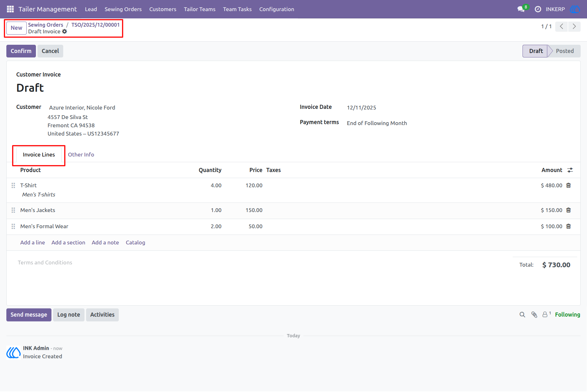Delete the Men's Formal Wear line
This screenshot has width=587, height=392.
coord(569,226)
